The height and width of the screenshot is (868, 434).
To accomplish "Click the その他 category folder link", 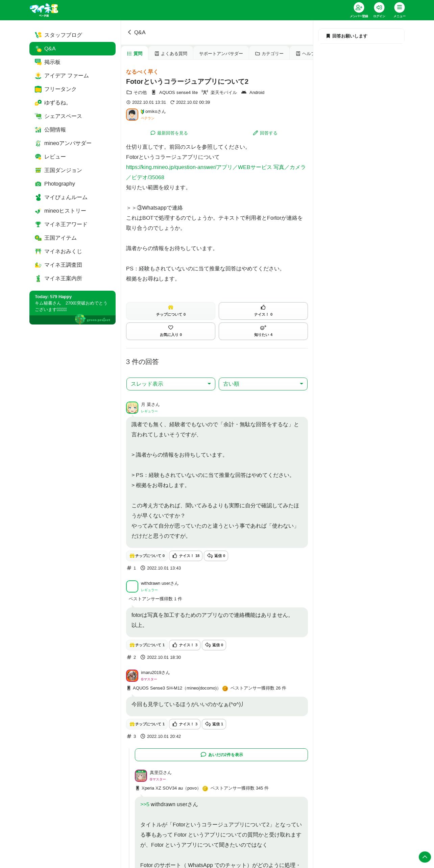I will (137, 92).
